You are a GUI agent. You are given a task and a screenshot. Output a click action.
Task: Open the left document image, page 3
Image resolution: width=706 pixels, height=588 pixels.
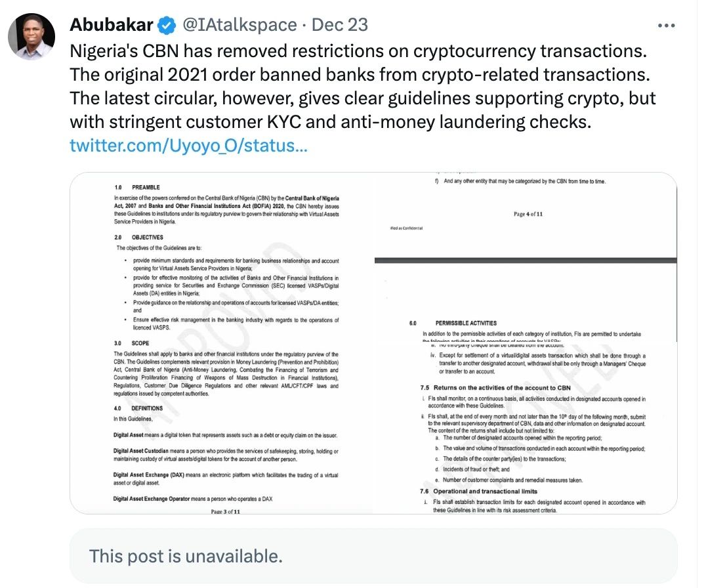pos(222,343)
